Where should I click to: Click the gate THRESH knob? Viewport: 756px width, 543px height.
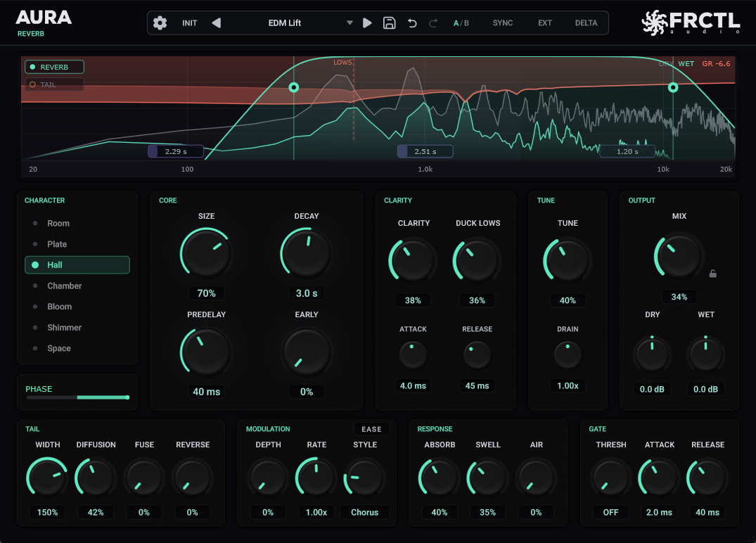click(610, 478)
